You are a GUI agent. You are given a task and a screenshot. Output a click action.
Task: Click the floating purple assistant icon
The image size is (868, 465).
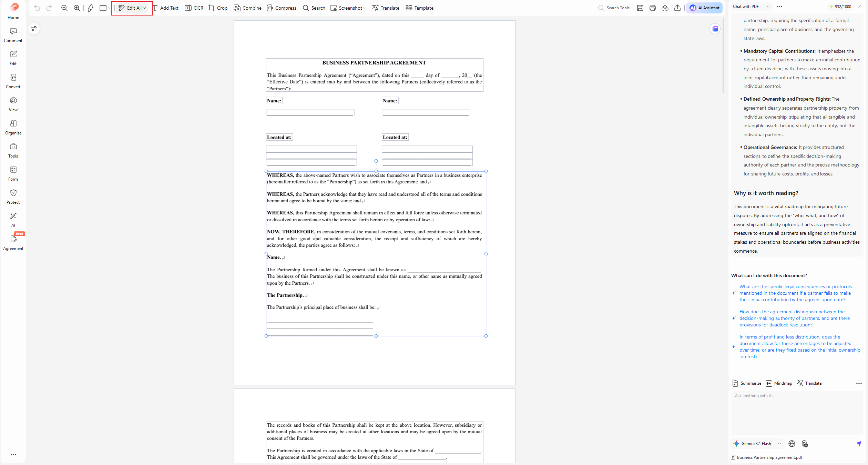click(x=715, y=29)
